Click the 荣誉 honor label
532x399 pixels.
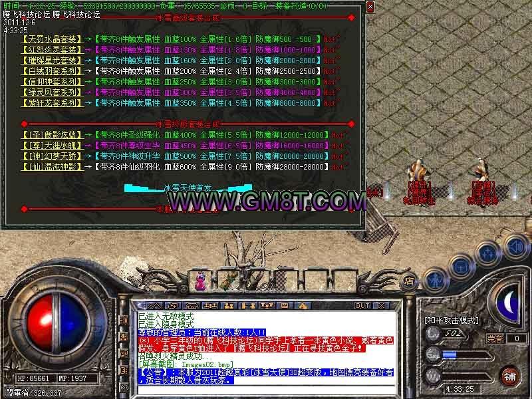pos(495,338)
